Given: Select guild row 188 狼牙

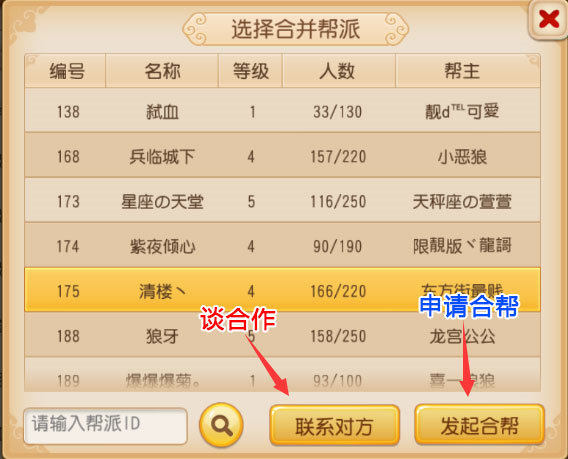Looking at the screenshot, I should [x=282, y=335].
